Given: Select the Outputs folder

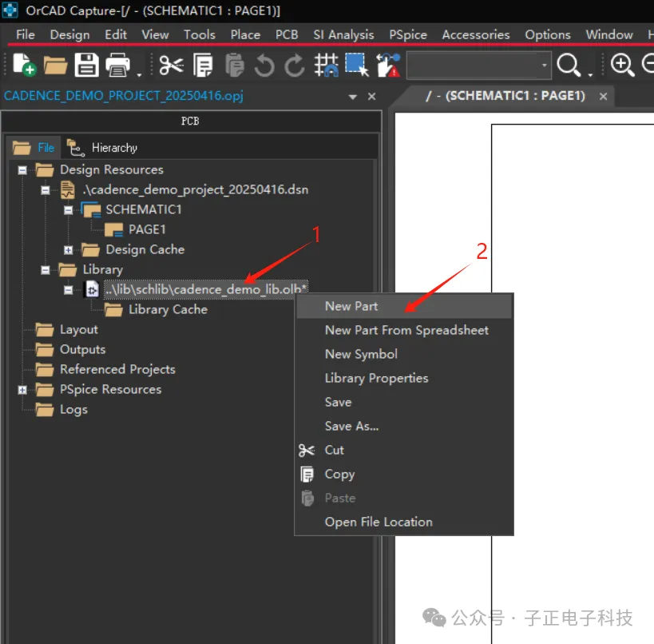Looking at the screenshot, I should (82, 350).
